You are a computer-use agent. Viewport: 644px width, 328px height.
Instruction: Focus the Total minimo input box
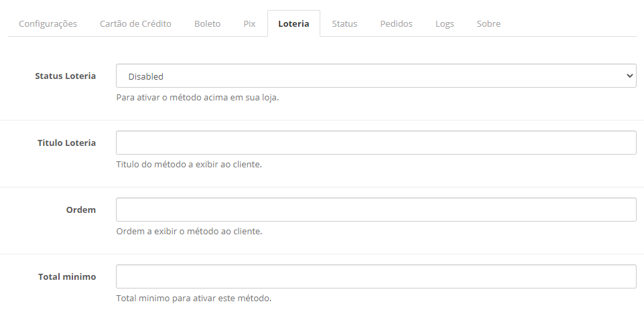click(375, 276)
